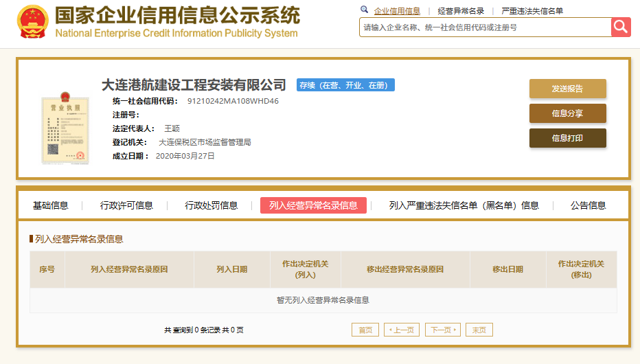This screenshot has width=640, height=364.
Task: Click the registration authority 大连保税区市场监督管理局
Action: pyautogui.click(x=205, y=142)
